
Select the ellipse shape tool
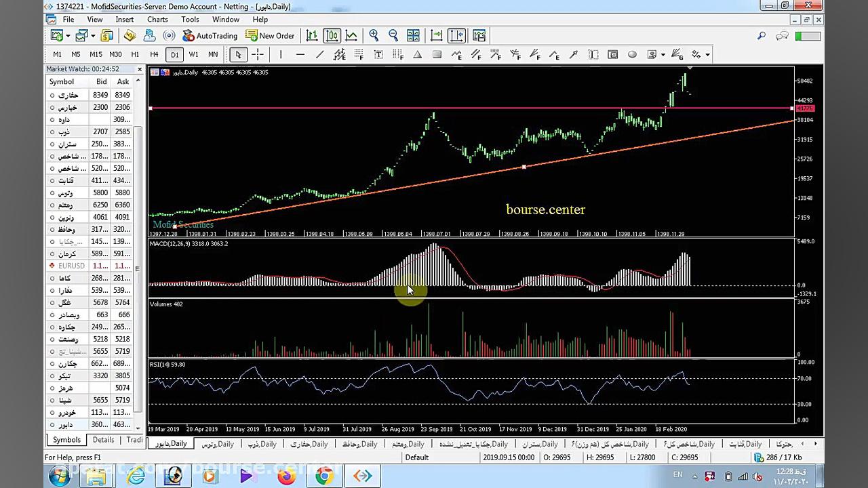pos(633,54)
